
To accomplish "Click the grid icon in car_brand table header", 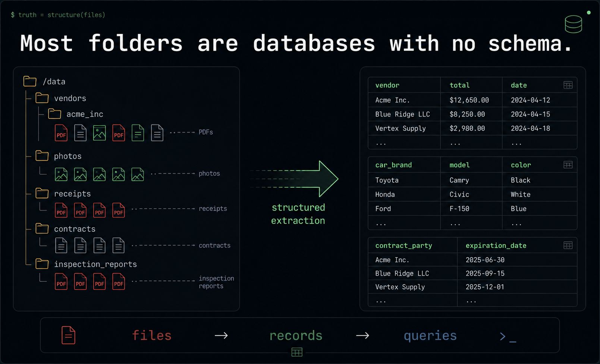I will pyautogui.click(x=568, y=165).
